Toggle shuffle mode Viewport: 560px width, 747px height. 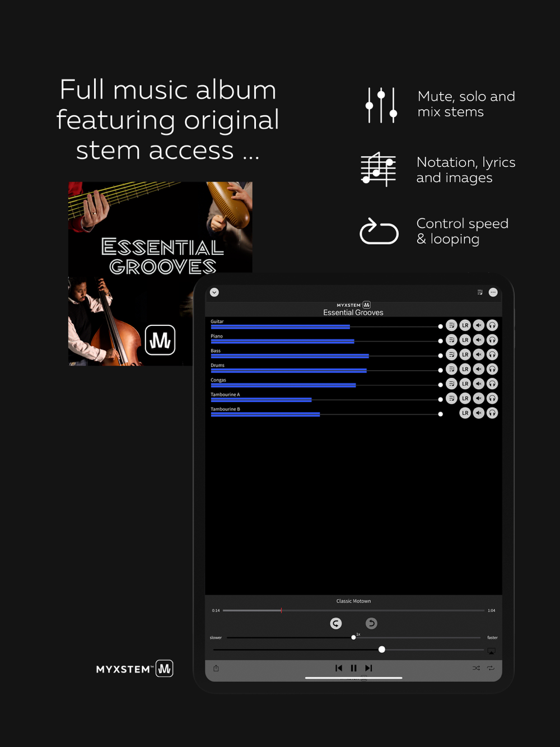[476, 668]
